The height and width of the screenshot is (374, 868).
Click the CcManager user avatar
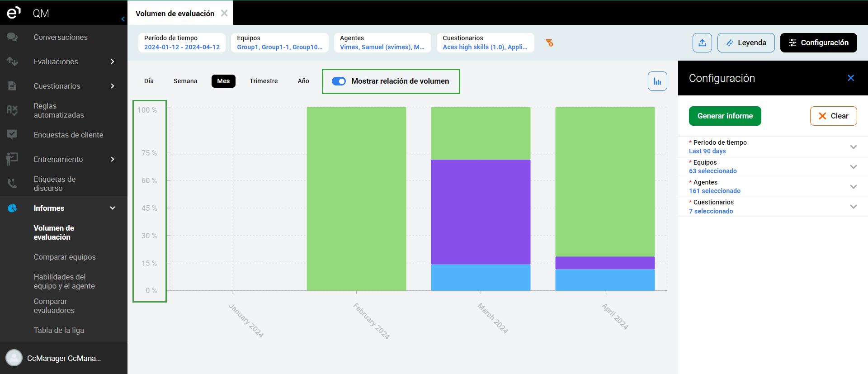[14, 358]
